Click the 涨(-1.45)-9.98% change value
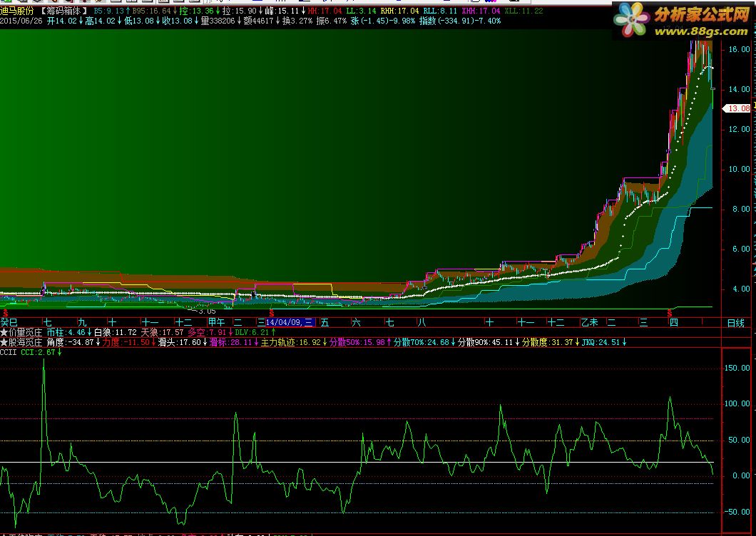The image size is (756, 536). pyautogui.click(x=383, y=21)
